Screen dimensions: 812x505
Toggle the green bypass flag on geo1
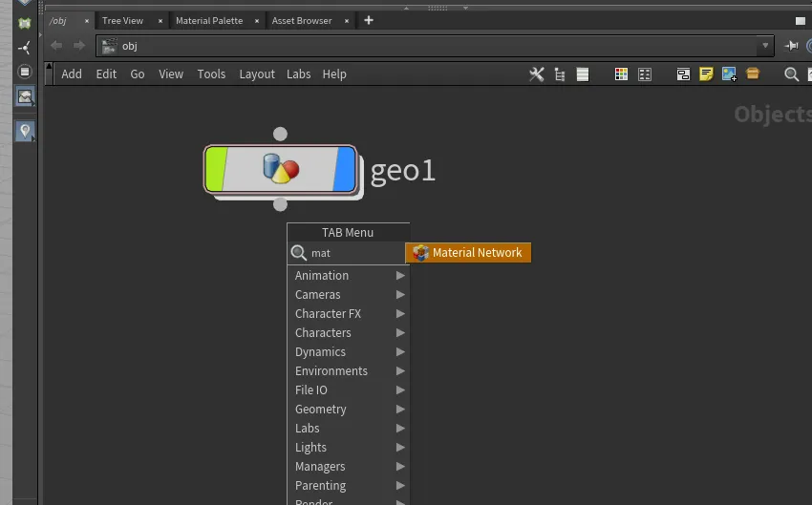217,169
